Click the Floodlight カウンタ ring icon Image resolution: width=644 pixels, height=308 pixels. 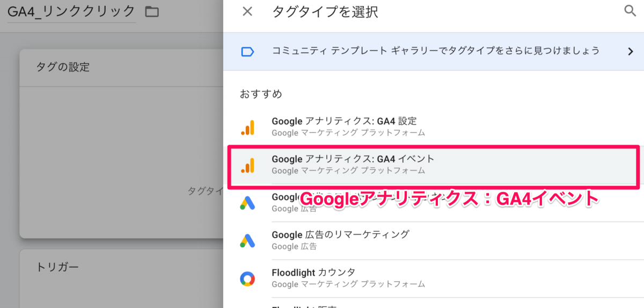pos(247,278)
